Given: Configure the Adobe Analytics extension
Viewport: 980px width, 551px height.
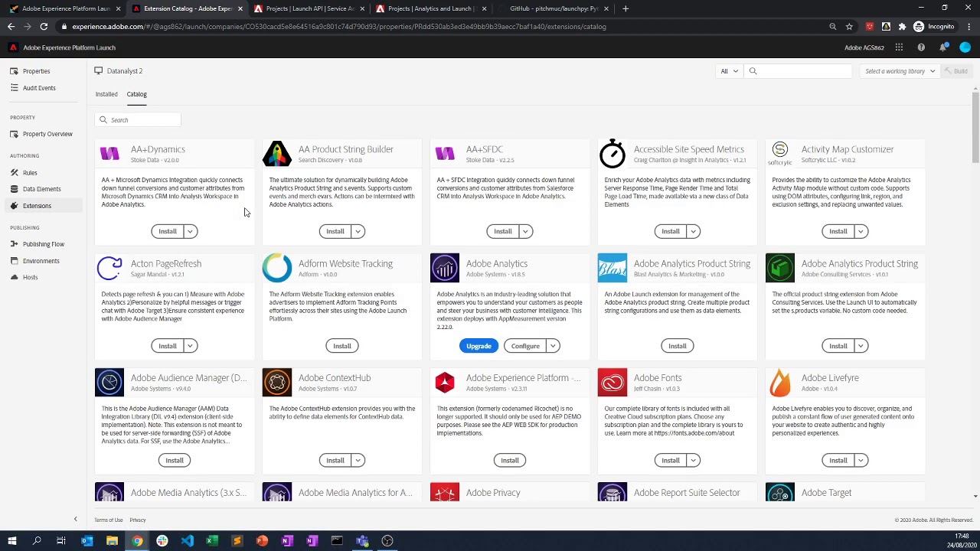Looking at the screenshot, I should click(x=525, y=346).
